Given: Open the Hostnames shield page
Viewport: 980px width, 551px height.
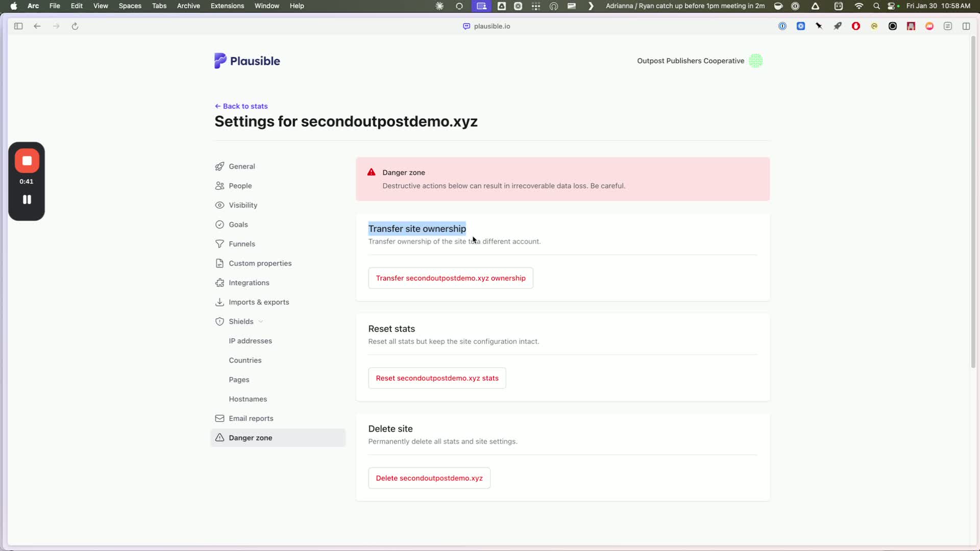Looking at the screenshot, I should coord(248,399).
